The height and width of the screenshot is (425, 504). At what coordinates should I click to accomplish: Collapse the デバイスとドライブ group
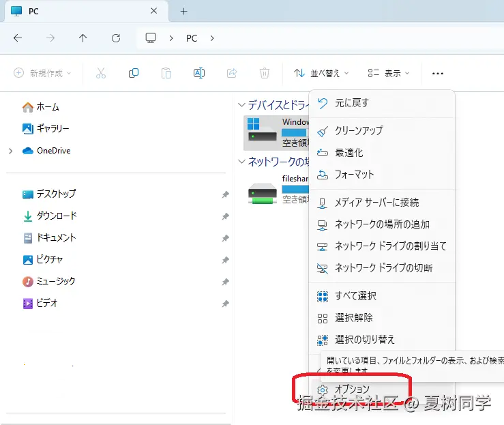coord(241,105)
